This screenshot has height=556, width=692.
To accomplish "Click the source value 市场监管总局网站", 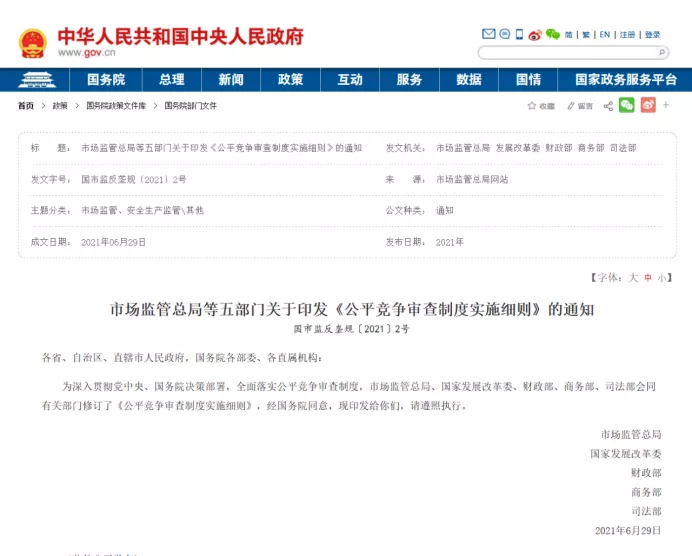I will click(x=472, y=180).
